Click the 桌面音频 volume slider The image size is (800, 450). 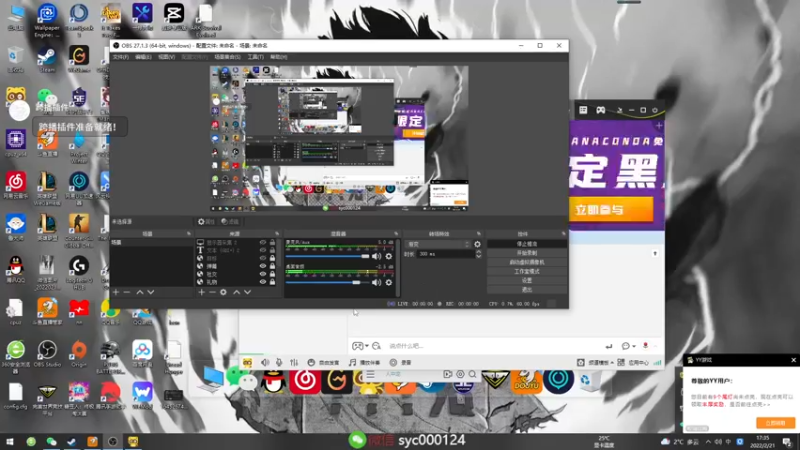pos(327,282)
